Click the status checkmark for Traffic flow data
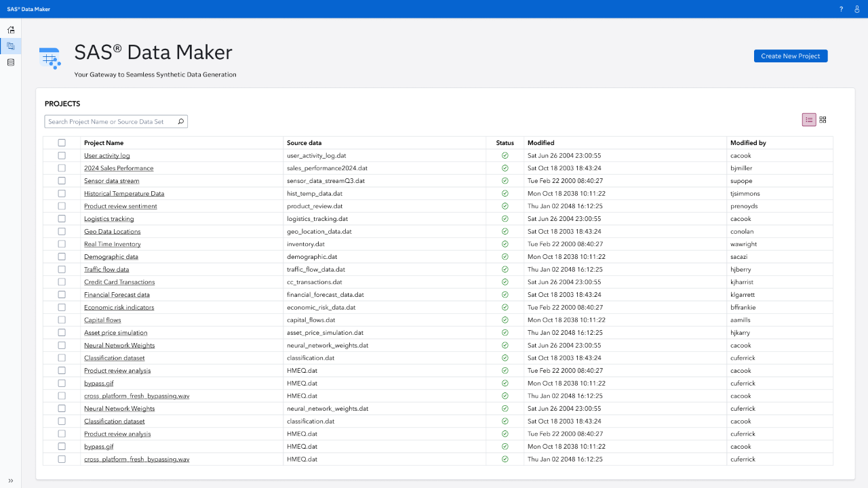 [x=505, y=270]
